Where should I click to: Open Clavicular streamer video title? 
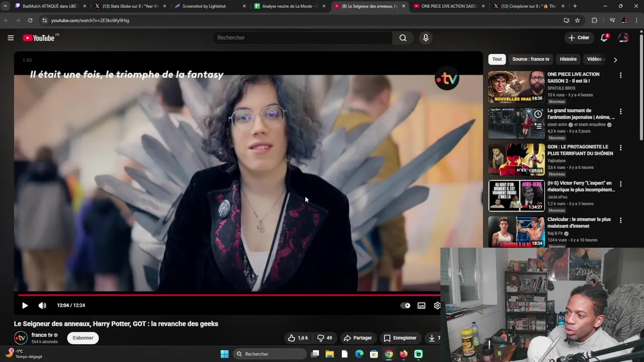coord(579,223)
